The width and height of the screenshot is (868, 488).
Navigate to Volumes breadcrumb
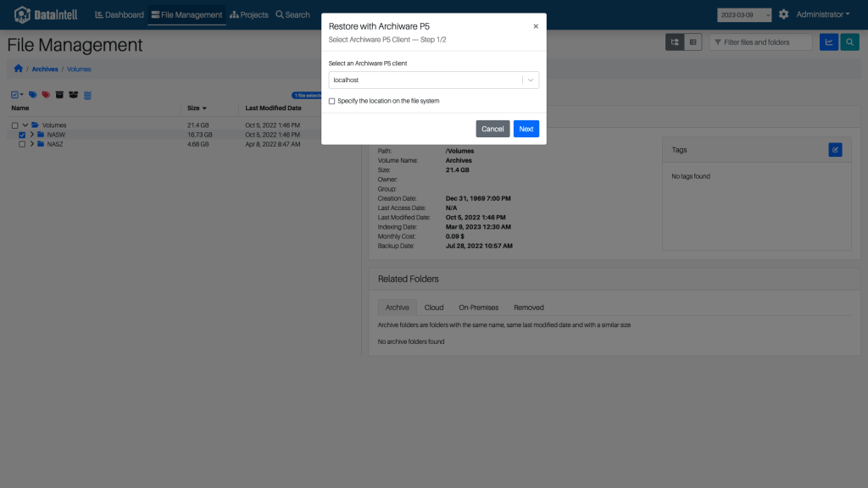pyautogui.click(x=79, y=69)
